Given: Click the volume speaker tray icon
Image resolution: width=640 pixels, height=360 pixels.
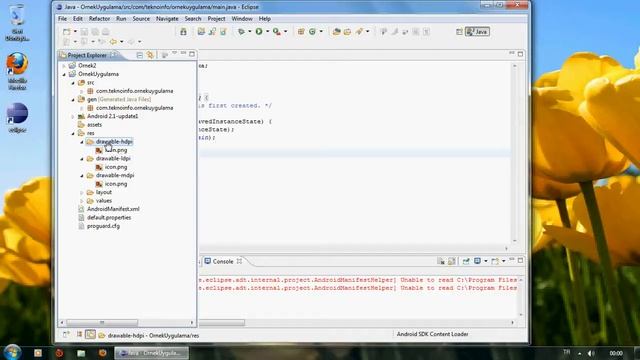Looking at the screenshot, I should coord(591,353).
